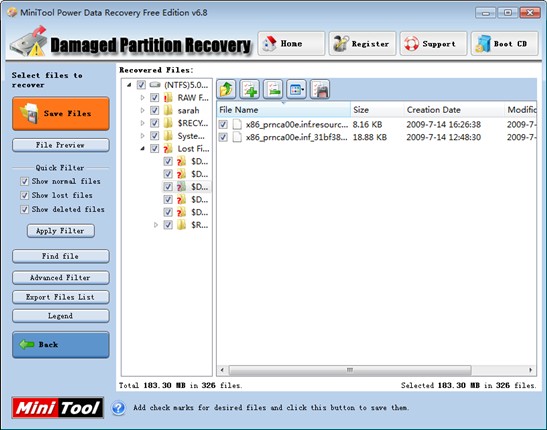This screenshot has width=547, height=430.
Task: Sort by Size column header
Action: (x=377, y=110)
